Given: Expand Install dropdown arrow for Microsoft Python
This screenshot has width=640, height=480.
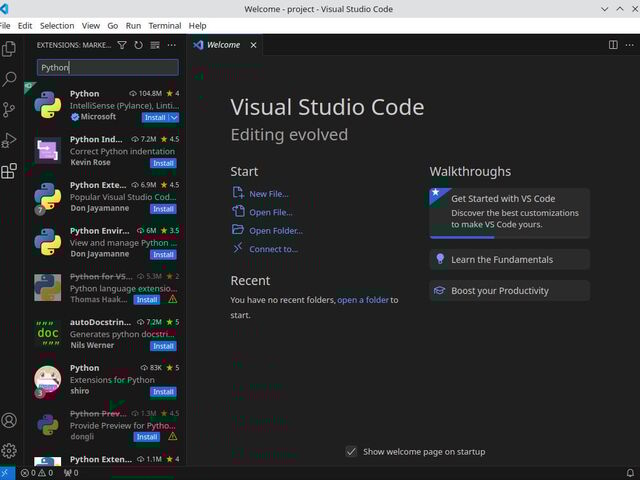Looking at the screenshot, I should point(174,118).
